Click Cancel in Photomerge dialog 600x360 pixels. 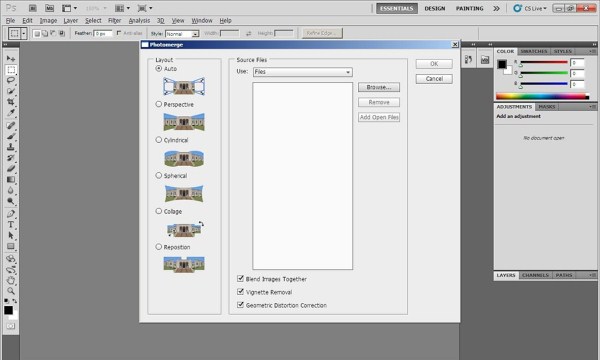click(434, 79)
